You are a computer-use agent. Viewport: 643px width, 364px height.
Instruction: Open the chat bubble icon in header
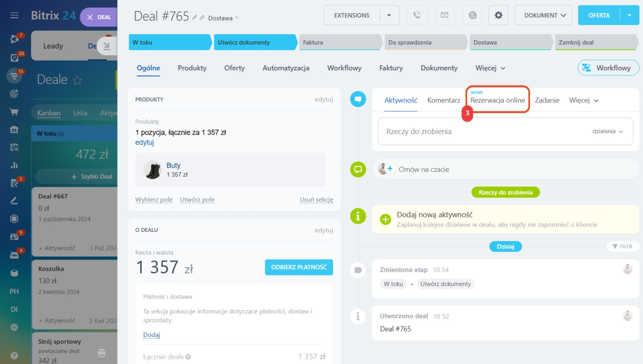[472, 16]
